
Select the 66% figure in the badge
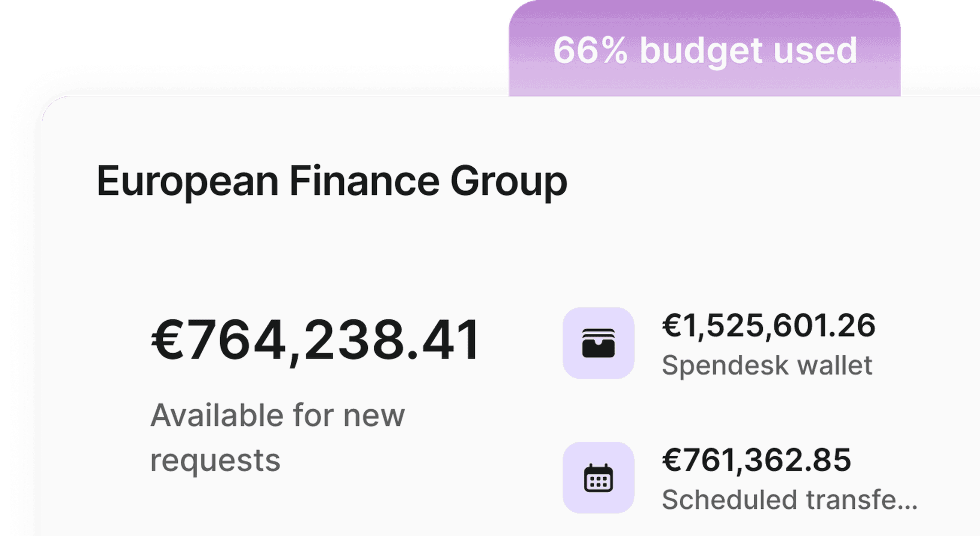pyautogui.click(x=591, y=50)
